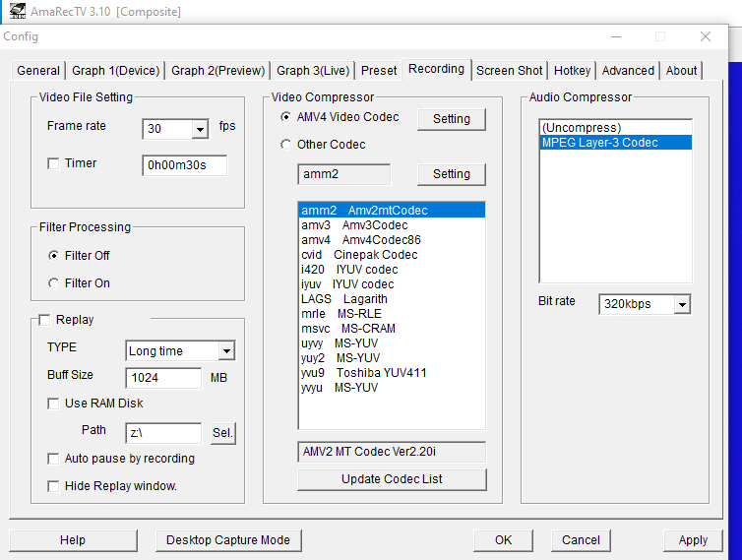Select LAGS Lagarith codec
742x560 pixels.
coord(392,298)
